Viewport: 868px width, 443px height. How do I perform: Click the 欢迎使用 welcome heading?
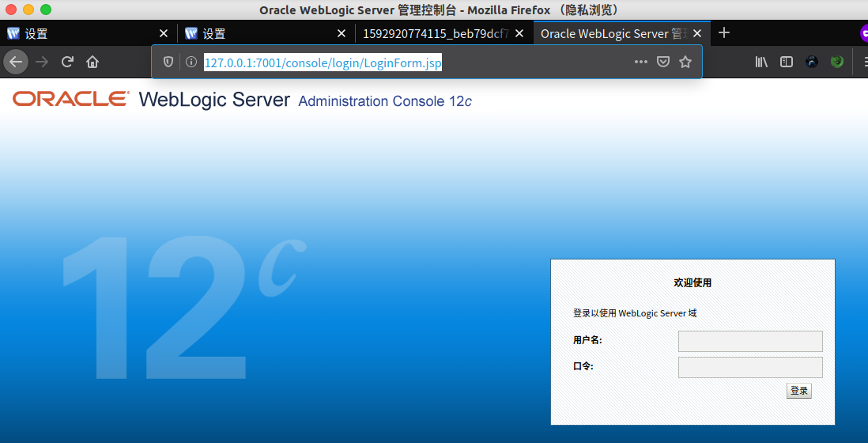pos(693,283)
